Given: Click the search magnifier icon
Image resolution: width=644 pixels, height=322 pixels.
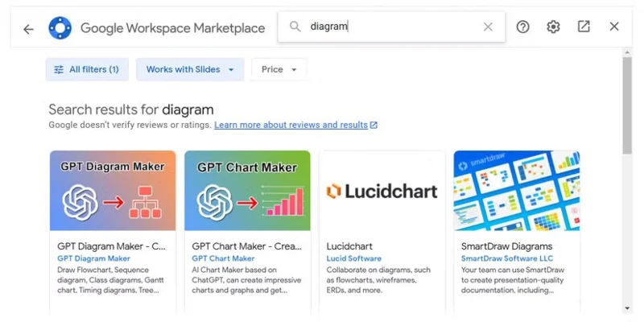Looking at the screenshot, I should pos(295,27).
